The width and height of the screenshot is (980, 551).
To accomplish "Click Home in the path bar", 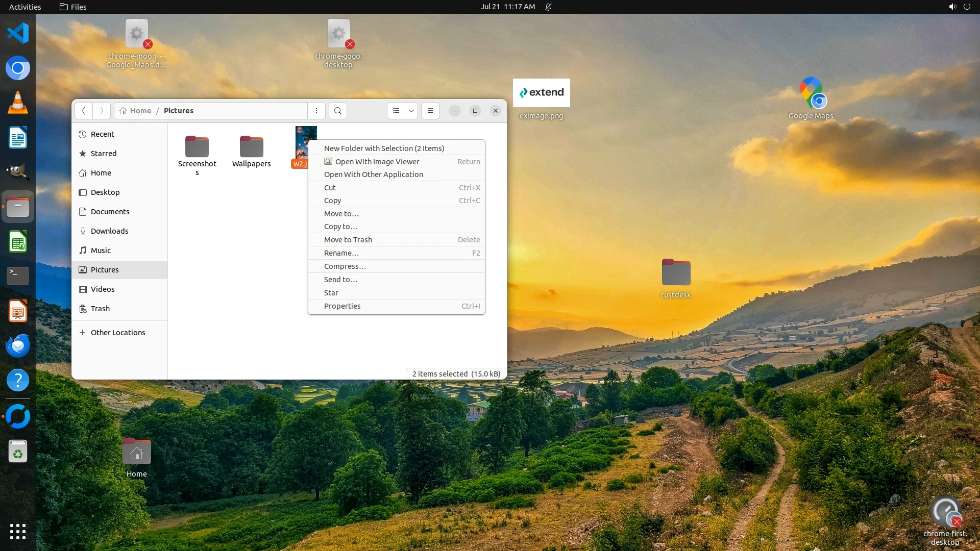I will pyautogui.click(x=140, y=111).
